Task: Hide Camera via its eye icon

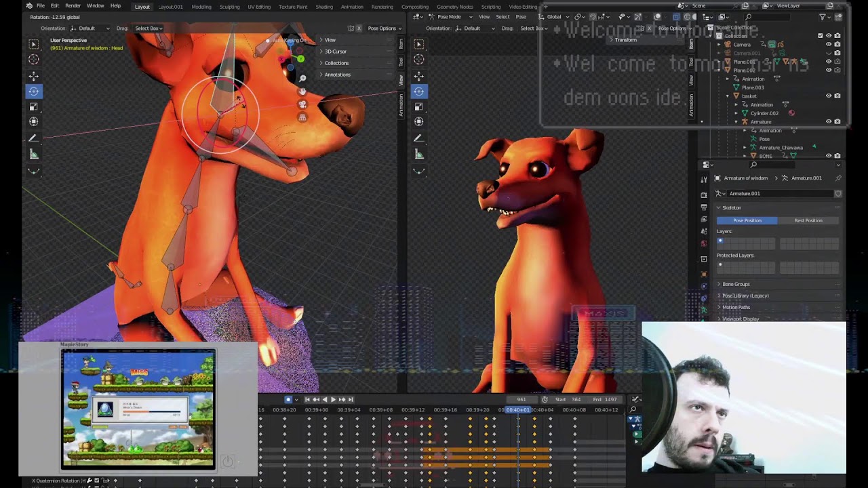Action: 829,45
